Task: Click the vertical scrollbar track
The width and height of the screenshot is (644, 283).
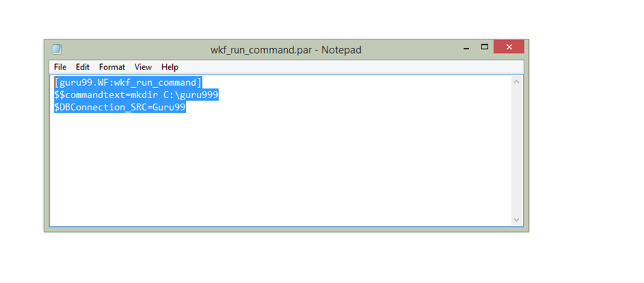Action: [517, 150]
